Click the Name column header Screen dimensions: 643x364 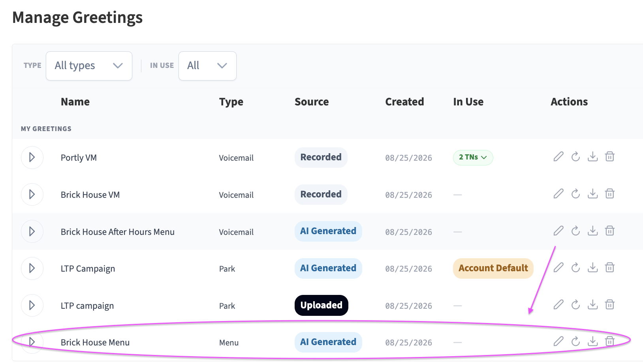pyautogui.click(x=75, y=102)
